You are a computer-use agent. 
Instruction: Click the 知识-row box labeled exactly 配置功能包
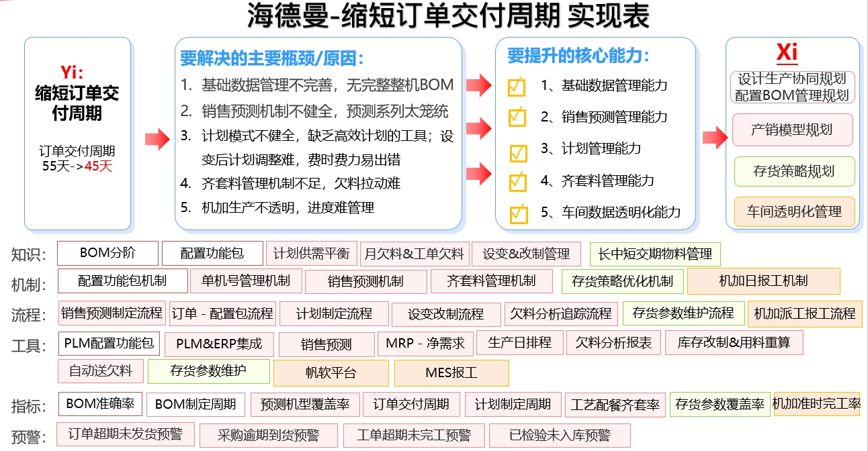pos(212,254)
